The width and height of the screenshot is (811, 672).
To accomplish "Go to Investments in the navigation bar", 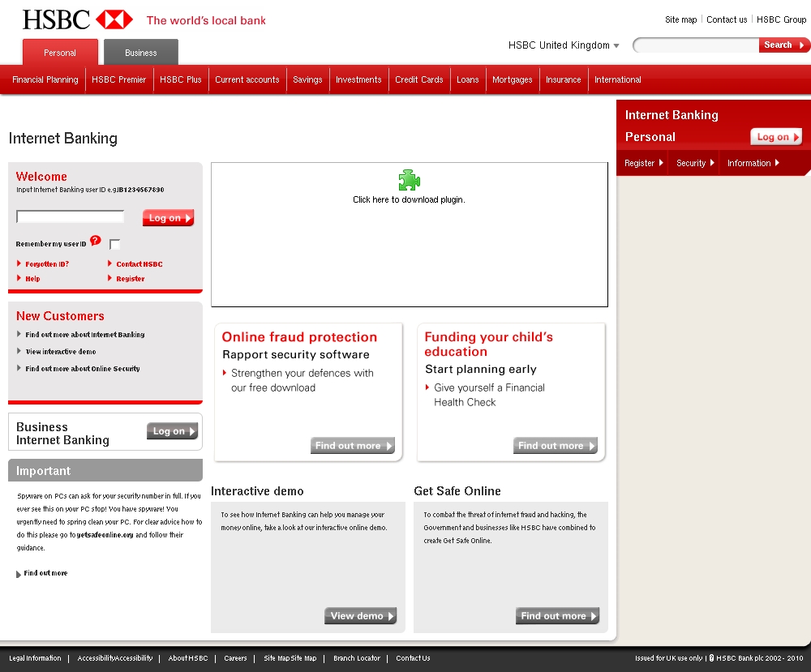I will (358, 79).
